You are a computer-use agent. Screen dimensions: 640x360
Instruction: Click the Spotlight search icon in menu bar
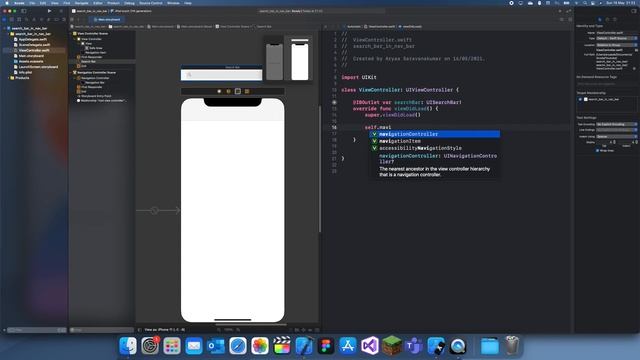coord(584,3)
